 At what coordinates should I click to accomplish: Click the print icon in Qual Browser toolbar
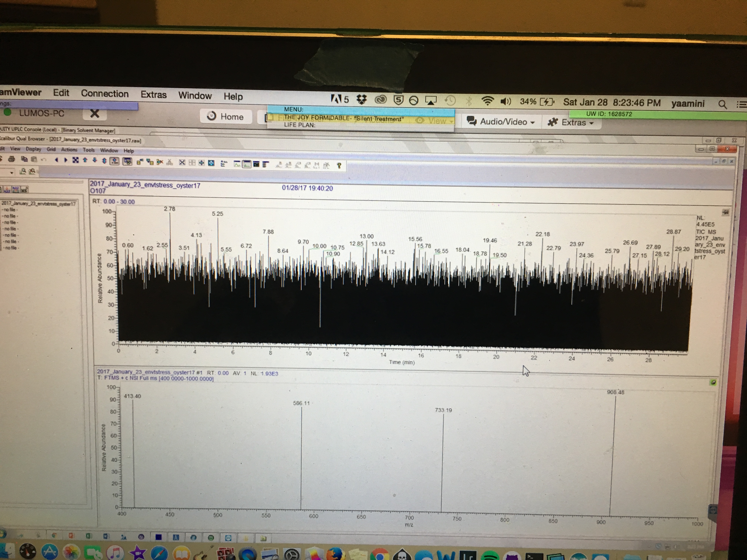click(x=11, y=159)
